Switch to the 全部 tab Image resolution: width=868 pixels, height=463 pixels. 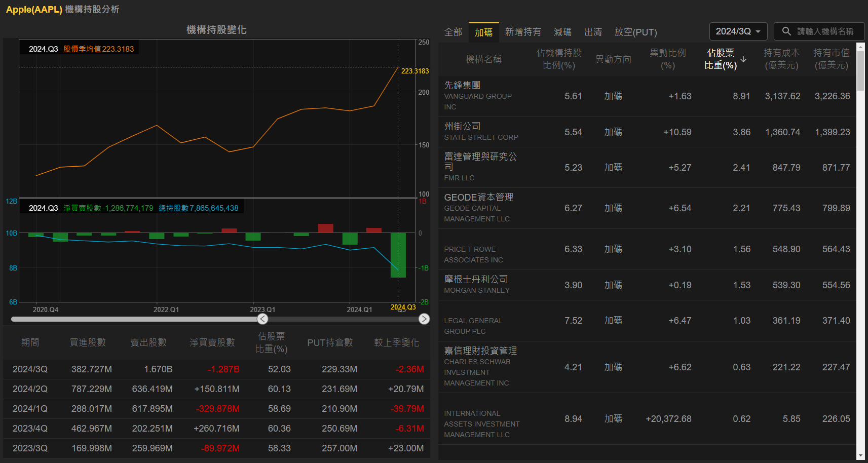(x=453, y=32)
